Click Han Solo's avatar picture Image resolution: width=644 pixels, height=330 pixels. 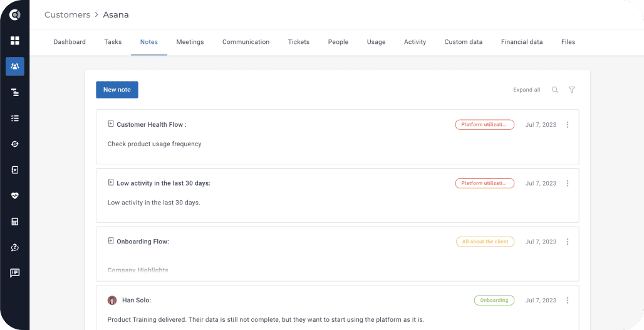click(x=112, y=301)
